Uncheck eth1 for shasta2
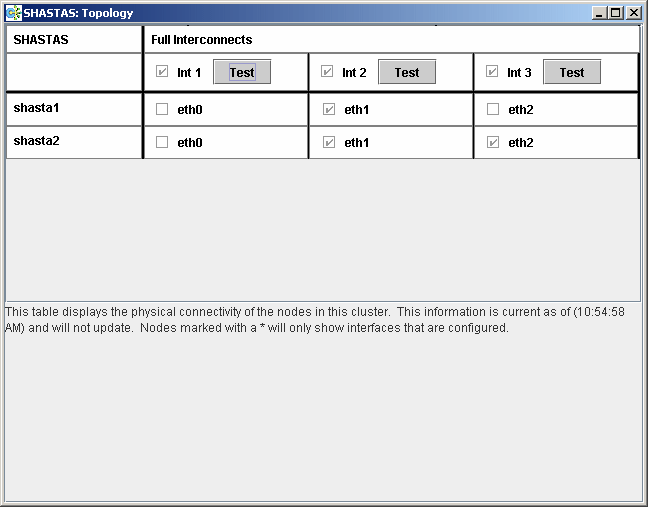Screen dimensions: 648x507 coord(329,142)
